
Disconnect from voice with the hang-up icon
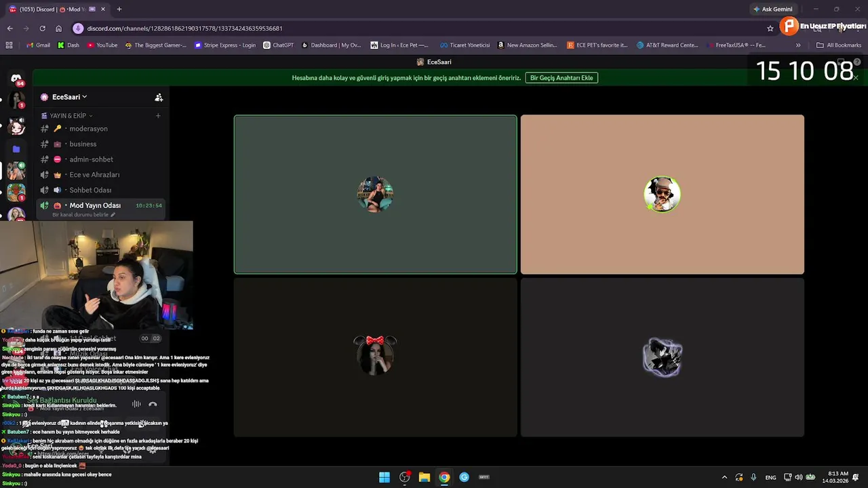(153, 404)
